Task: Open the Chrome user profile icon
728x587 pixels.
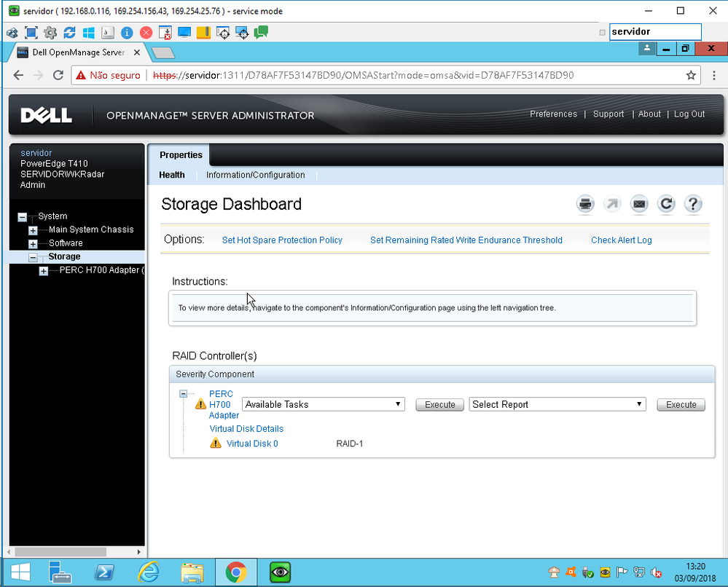Action: pos(647,48)
